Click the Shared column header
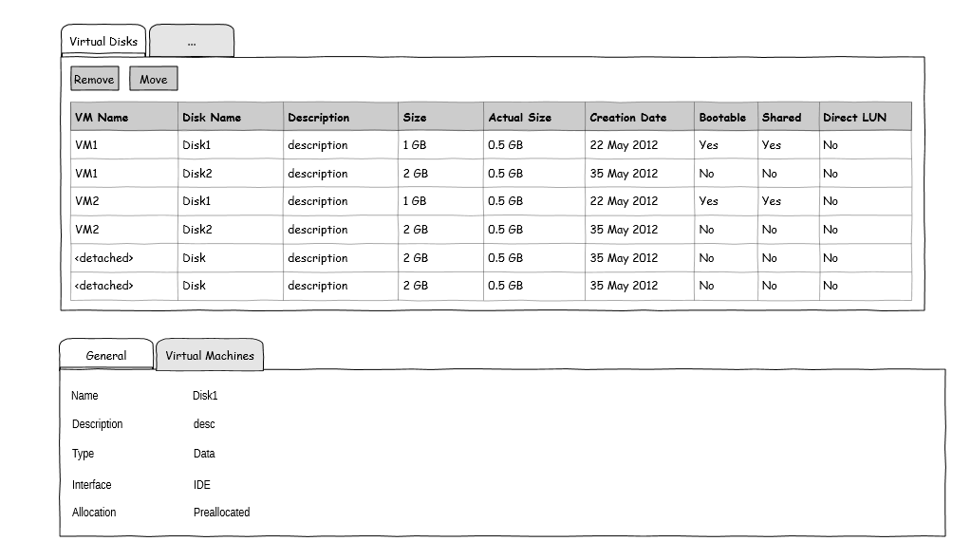971x560 pixels. click(781, 118)
